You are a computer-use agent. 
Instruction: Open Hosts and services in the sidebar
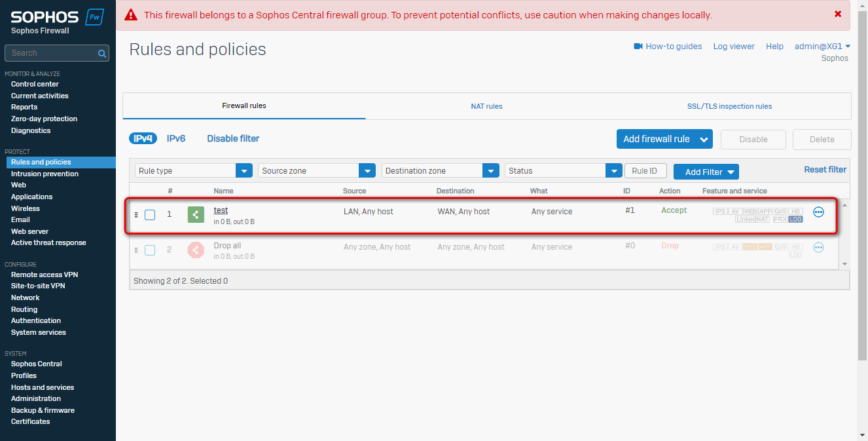(x=43, y=387)
